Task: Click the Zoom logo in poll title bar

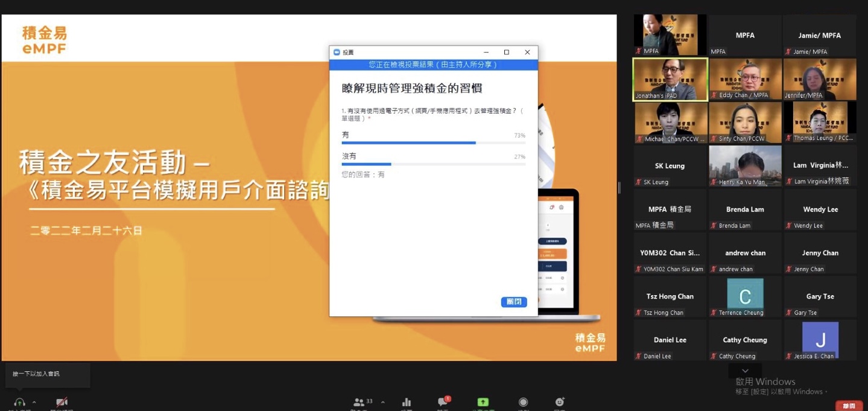Action: [337, 53]
